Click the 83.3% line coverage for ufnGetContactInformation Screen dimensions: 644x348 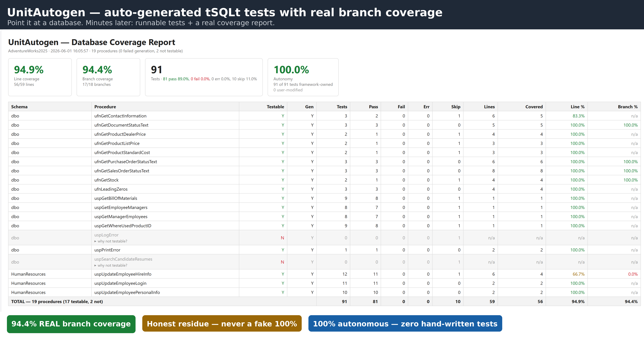coord(578,116)
